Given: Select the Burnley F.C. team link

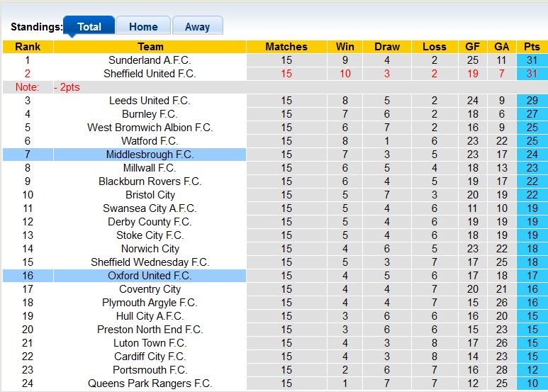Looking at the screenshot, I should click(x=150, y=114).
